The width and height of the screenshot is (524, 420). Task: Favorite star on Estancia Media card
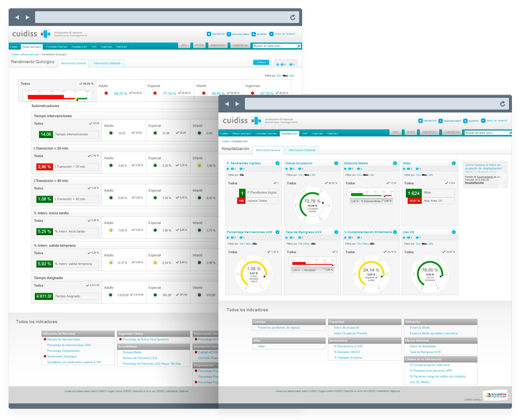346,168
